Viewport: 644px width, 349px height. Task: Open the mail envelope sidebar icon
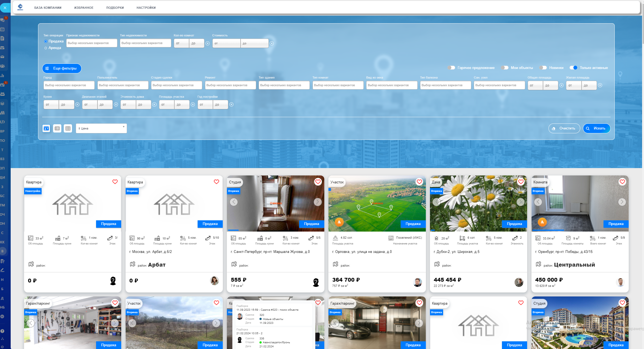click(2, 57)
